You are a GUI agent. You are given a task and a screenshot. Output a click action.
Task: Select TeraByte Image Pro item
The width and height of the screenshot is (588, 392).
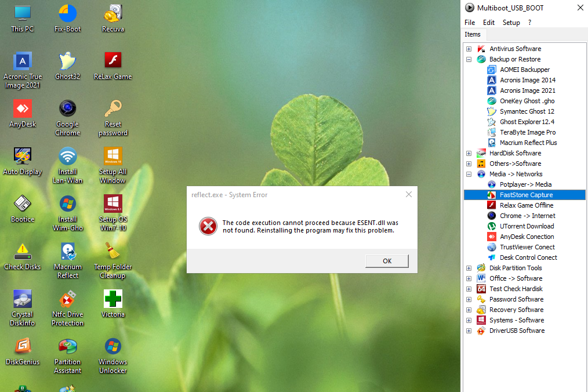[x=528, y=132]
